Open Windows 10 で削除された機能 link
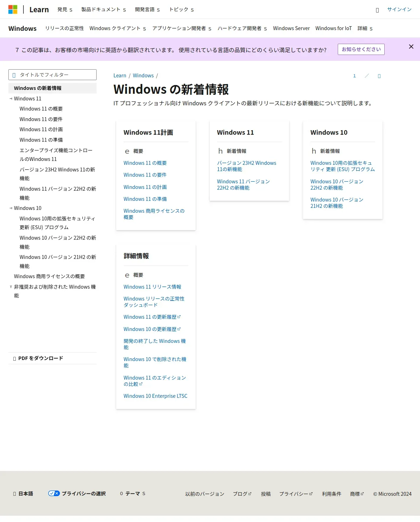This screenshot has height=522, width=420. point(155,362)
